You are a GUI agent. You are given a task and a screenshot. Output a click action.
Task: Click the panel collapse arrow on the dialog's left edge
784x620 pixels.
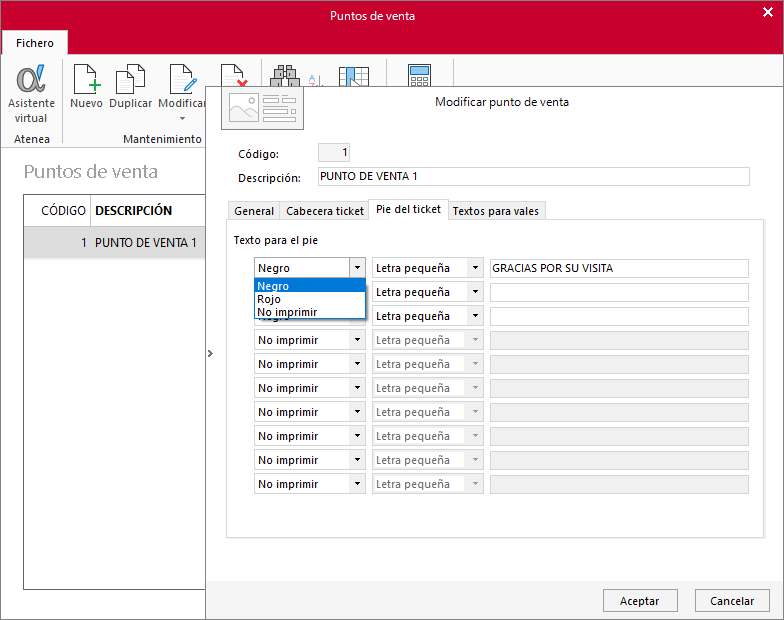tap(210, 354)
